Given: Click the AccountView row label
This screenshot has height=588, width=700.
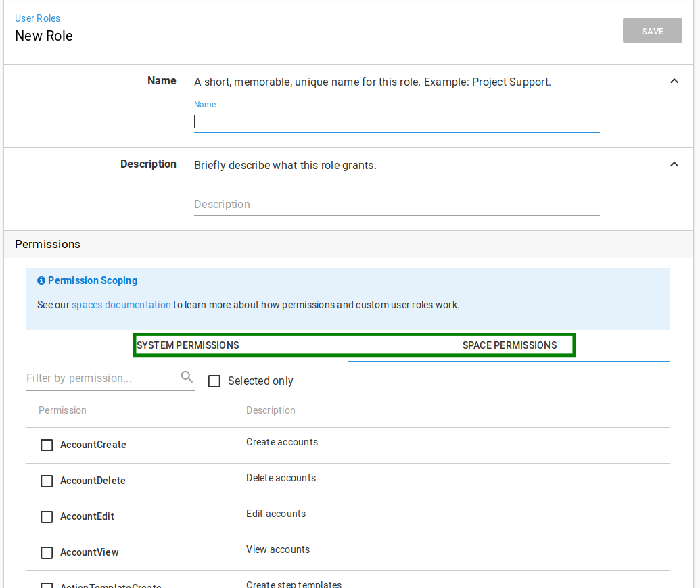Looking at the screenshot, I should pyautogui.click(x=89, y=552).
